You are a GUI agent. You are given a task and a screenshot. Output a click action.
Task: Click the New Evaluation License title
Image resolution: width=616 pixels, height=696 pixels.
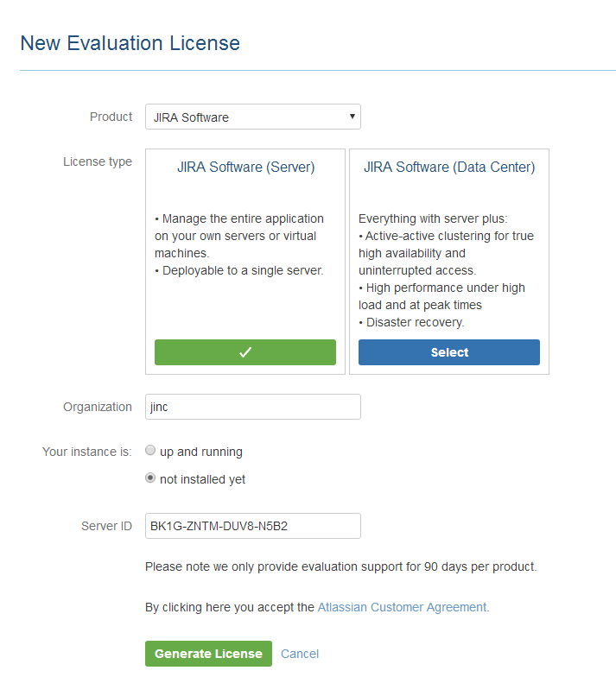[x=130, y=43]
